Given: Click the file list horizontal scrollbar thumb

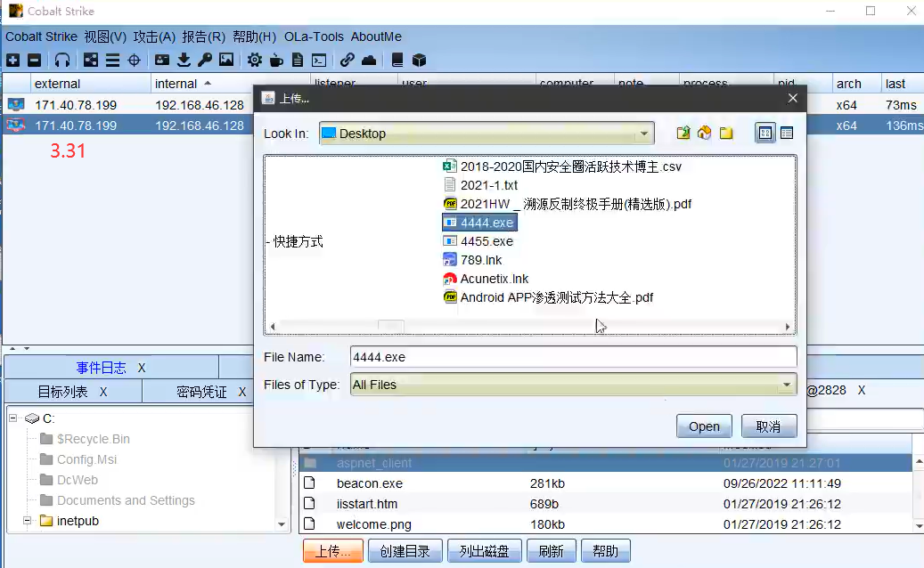Looking at the screenshot, I should (390, 327).
